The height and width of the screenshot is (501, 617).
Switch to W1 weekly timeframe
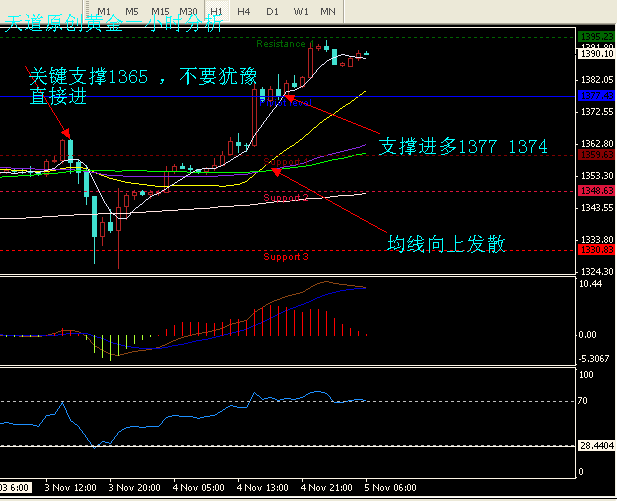tap(300, 9)
